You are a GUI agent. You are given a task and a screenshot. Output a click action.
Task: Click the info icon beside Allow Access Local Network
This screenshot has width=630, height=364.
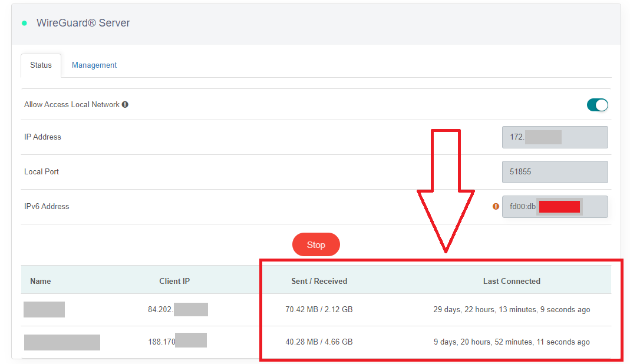(125, 104)
